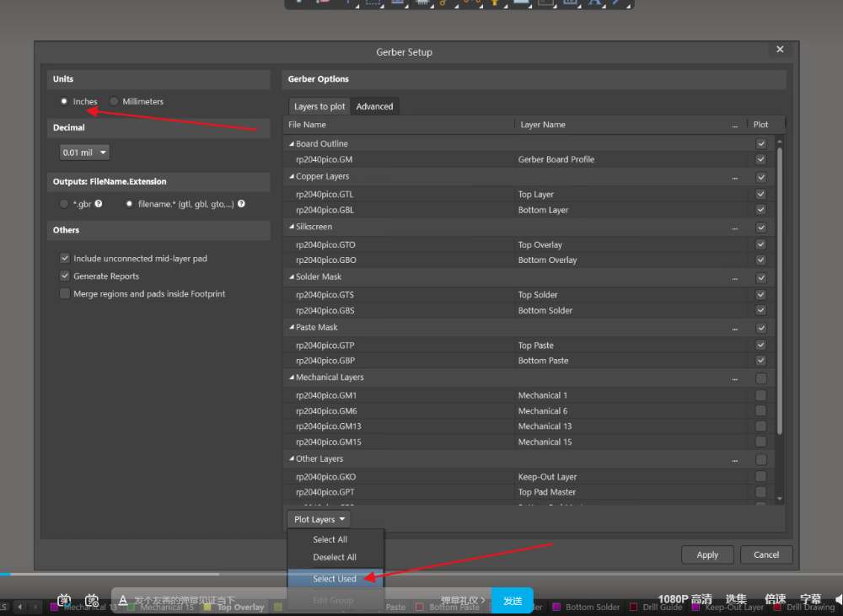Enable Merge regions and pads inside Footprint
The image size is (843, 616).
click(x=65, y=293)
